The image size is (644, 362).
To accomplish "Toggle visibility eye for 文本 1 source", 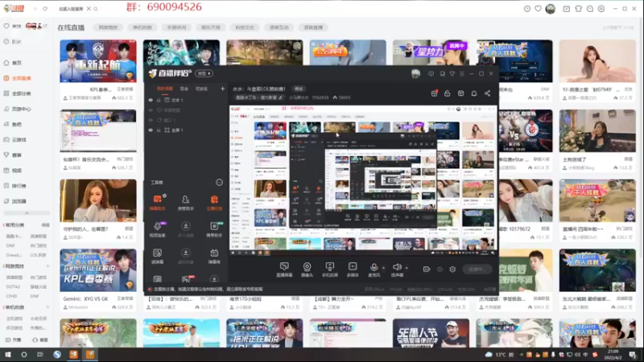I will pyautogui.click(x=151, y=100).
